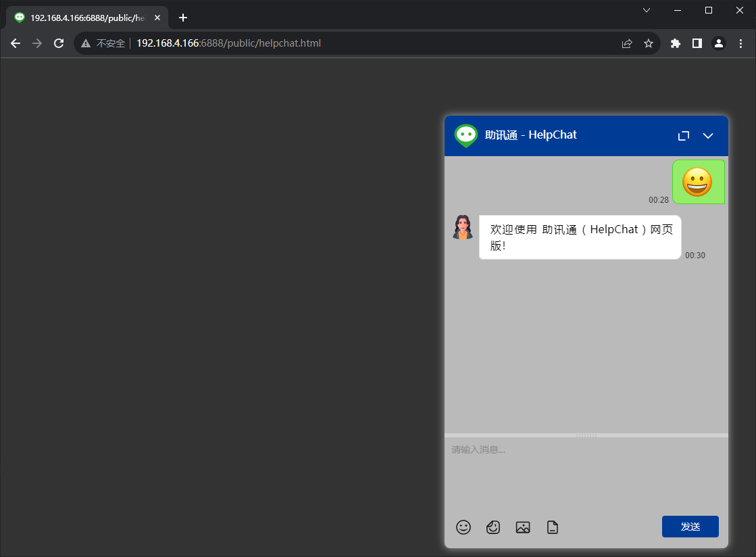The height and width of the screenshot is (557, 756).
Task: Share this page icon
Action: pyautogui.click(x=627, y=43)
